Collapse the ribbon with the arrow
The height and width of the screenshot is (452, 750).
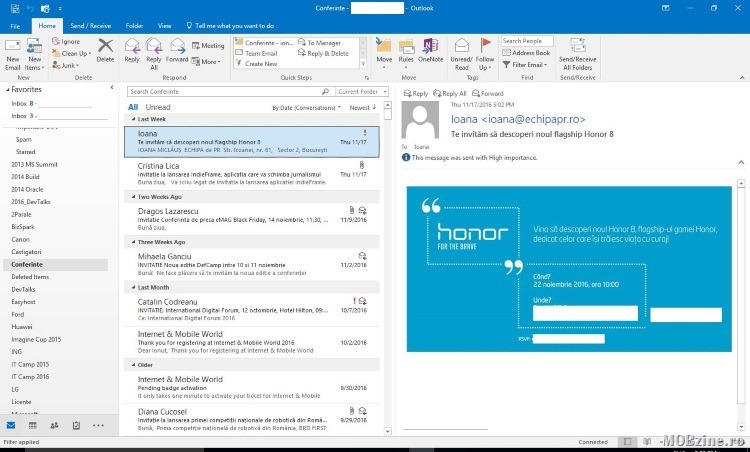click(742, 77)
